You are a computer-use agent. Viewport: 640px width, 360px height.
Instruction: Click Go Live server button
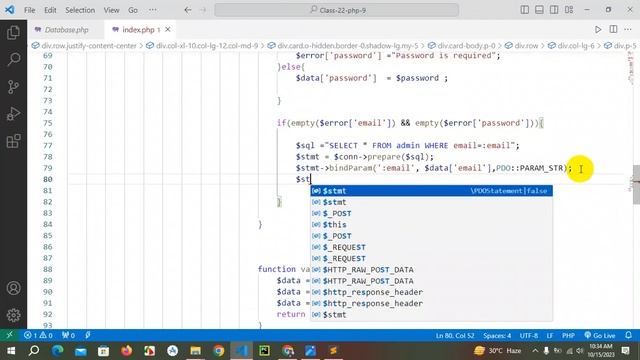pyautogui.click(x=600, y=335)
